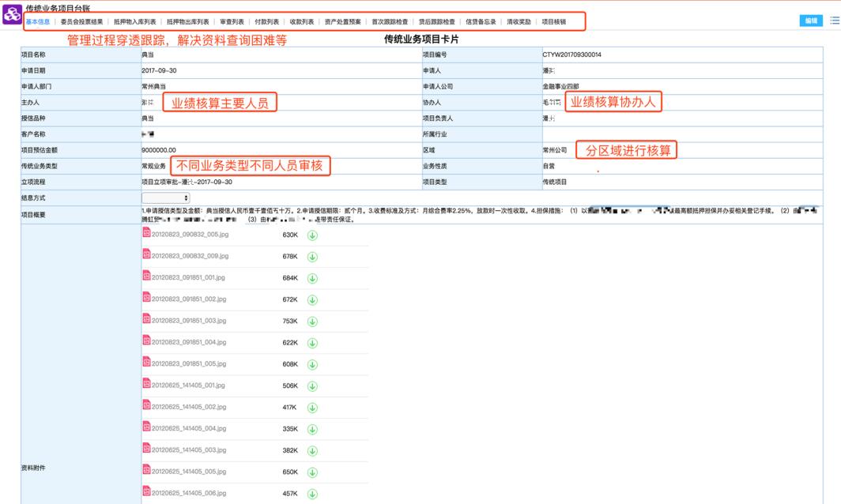
Task: Click the 资料附件 row label
Action: (x=33, y=468)
